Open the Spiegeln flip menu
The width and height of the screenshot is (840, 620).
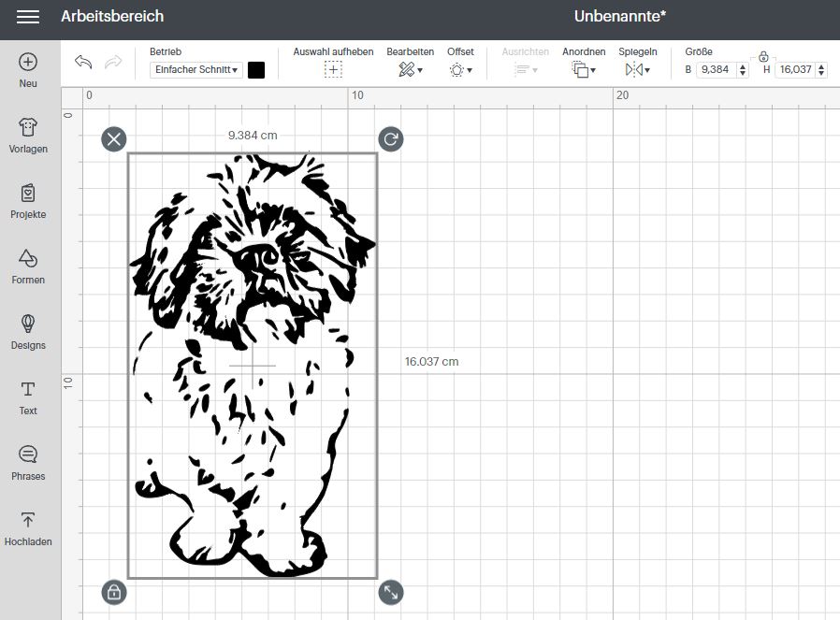coord(637,70)
